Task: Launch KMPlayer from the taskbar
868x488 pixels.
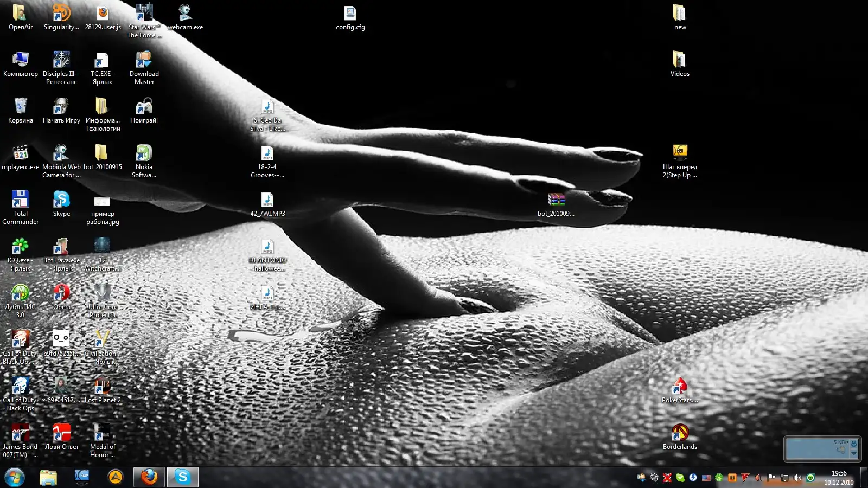Action: coord(82,477)
